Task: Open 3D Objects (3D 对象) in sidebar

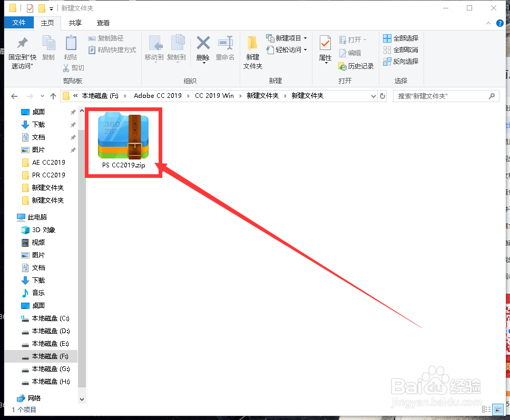Action: [x=44, y=230]
